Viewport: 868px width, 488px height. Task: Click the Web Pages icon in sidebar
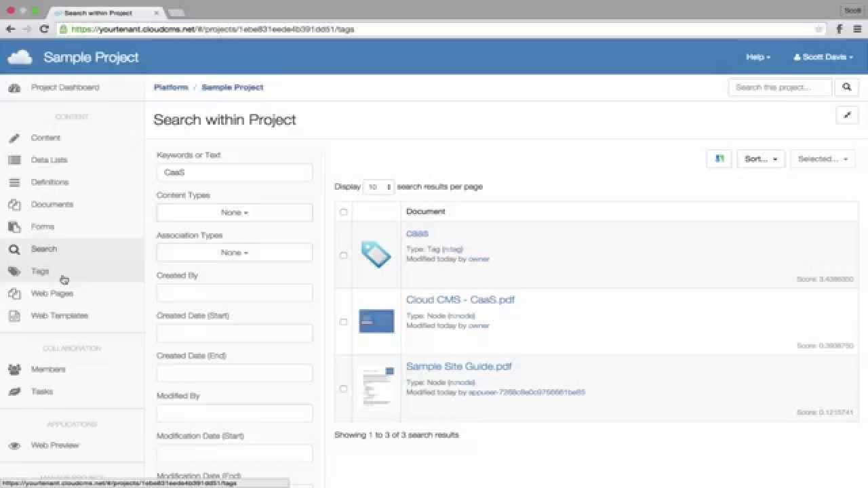coord(14,293)
